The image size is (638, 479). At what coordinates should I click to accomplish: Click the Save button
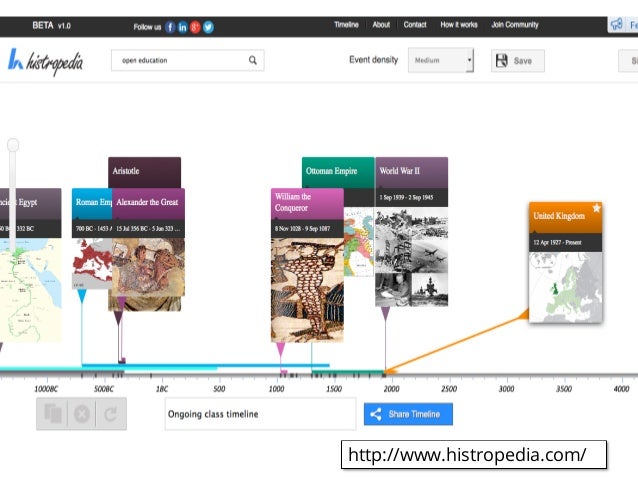[518, 61]
